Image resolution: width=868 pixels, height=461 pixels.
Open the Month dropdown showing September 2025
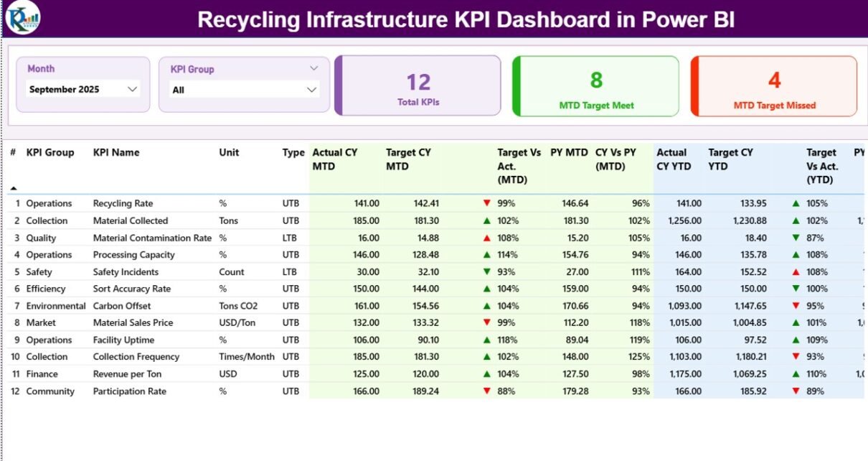pyautogui.click(x=83, y=89)
